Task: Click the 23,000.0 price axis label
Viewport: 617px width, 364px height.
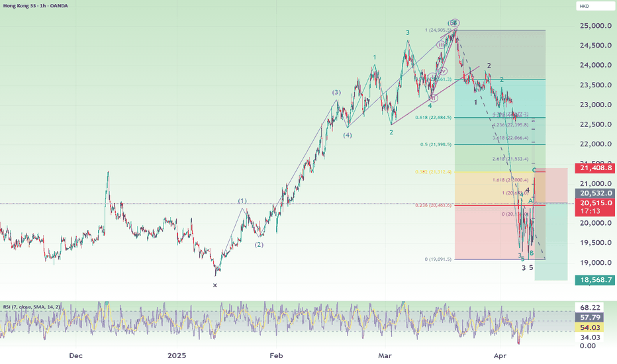Action: point(596,105)
